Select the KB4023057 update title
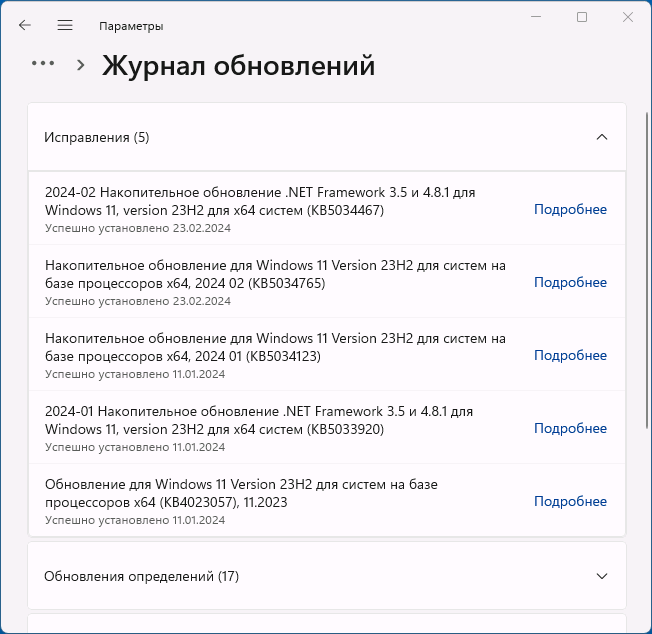 point(241,493)
